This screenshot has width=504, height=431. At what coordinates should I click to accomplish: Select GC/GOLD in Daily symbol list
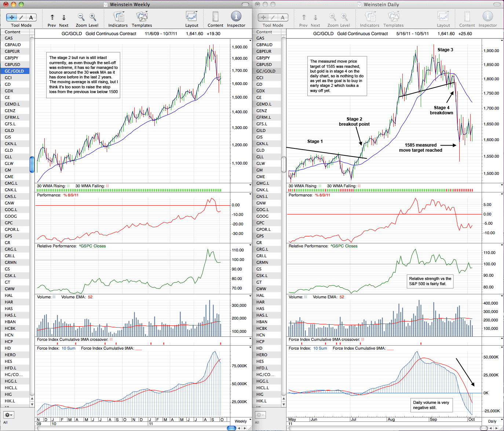(266, 71)
